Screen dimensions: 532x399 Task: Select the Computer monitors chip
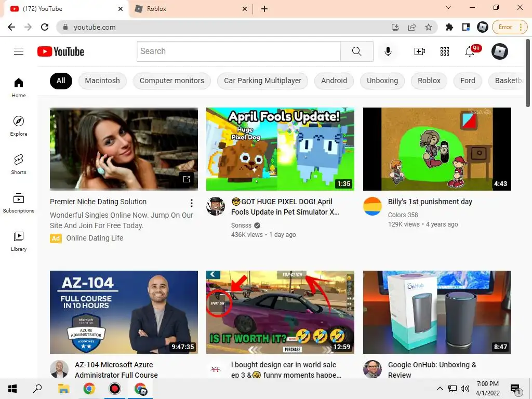coord(171,81)
